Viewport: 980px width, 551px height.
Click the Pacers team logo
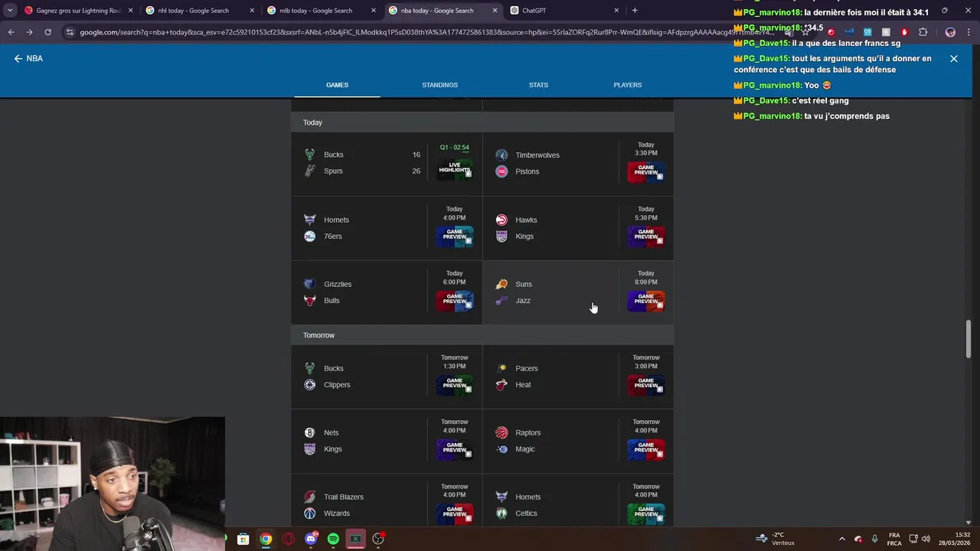point(501,368)
